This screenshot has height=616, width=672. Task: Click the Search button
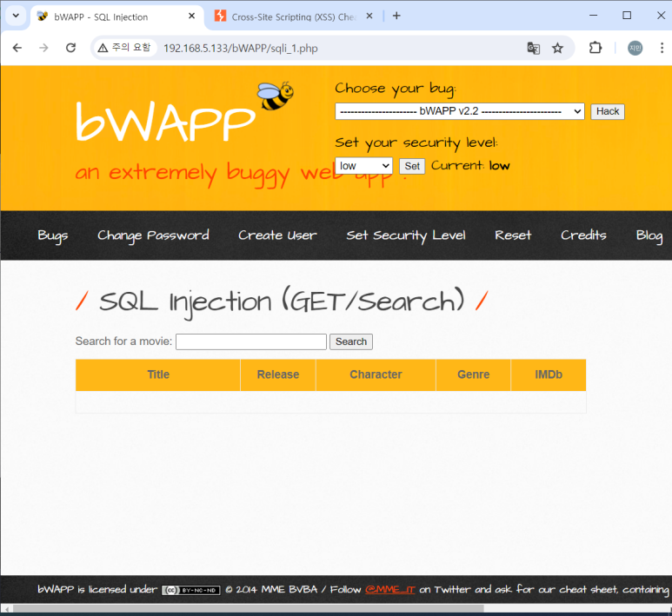(351, 341)
